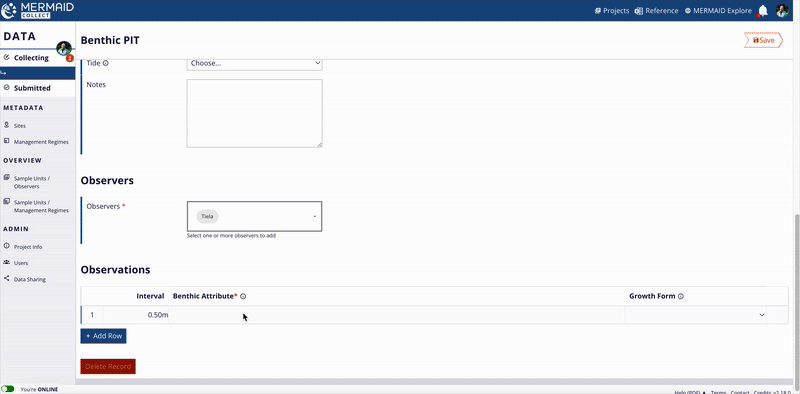Expand the Growth Form dropdown in row 1

coord(696,315)
